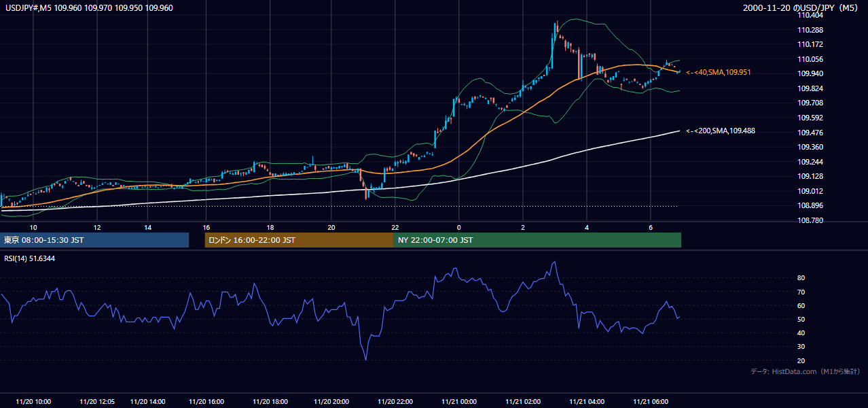This screenshot has height=408, width=868.
Task: Click the 11/20 12:05 time axis label
Action: point(97,401)
